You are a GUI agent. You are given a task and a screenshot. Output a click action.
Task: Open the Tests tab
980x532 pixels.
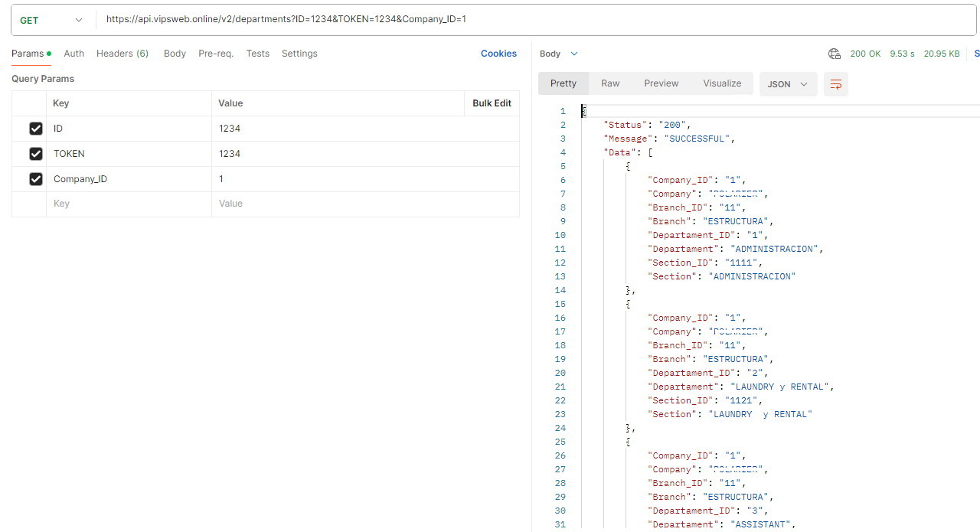click(x=257, y=54)
